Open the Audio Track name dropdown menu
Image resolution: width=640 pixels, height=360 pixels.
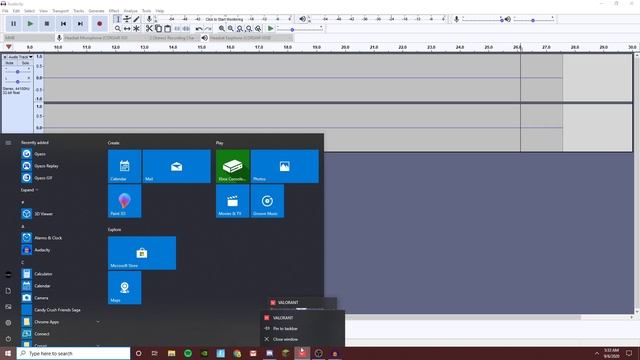pyautogui.click(x=21, y=57)
